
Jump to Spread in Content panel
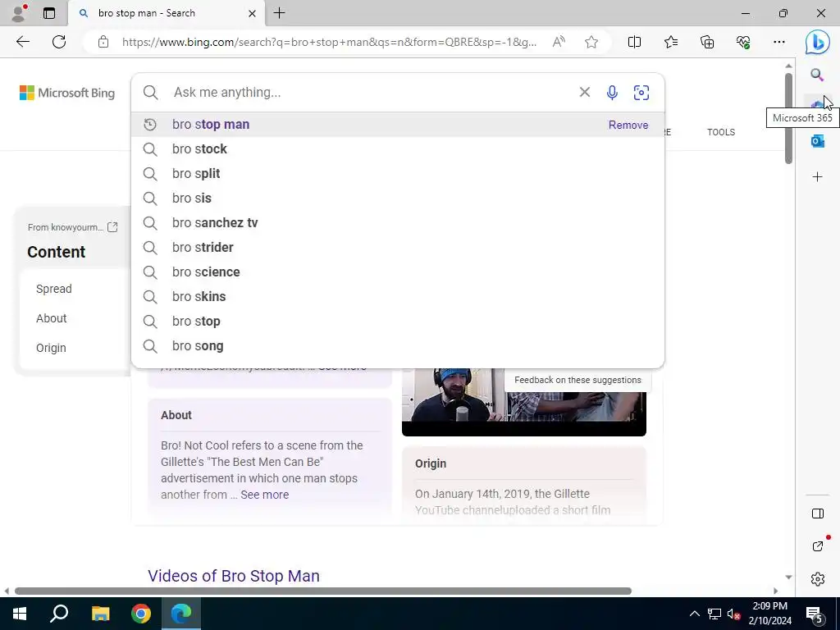pos(53,289)
